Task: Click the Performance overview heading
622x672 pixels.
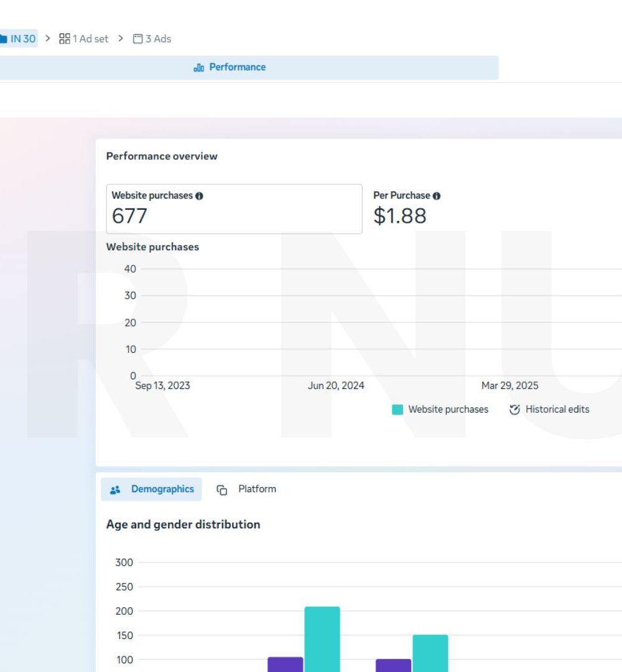Action: (x=162, y=156)
